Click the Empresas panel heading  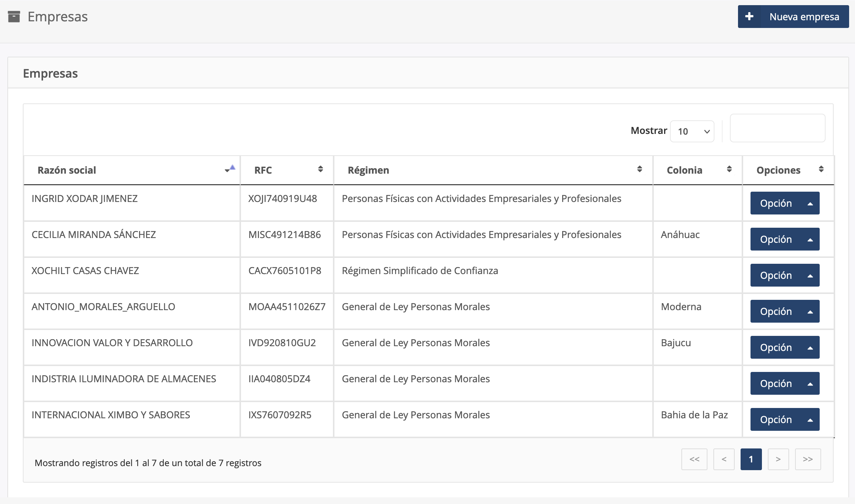tap(50, 73)
